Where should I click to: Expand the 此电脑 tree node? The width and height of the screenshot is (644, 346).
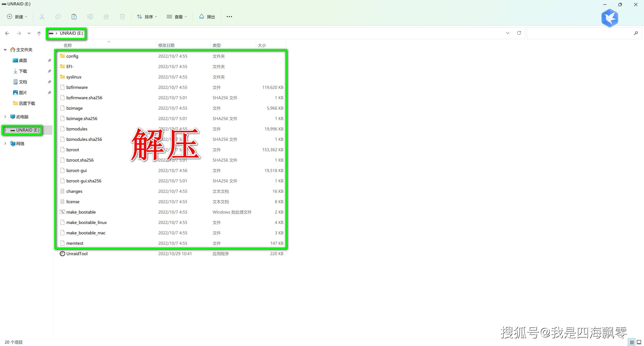[x=5, y=117]
